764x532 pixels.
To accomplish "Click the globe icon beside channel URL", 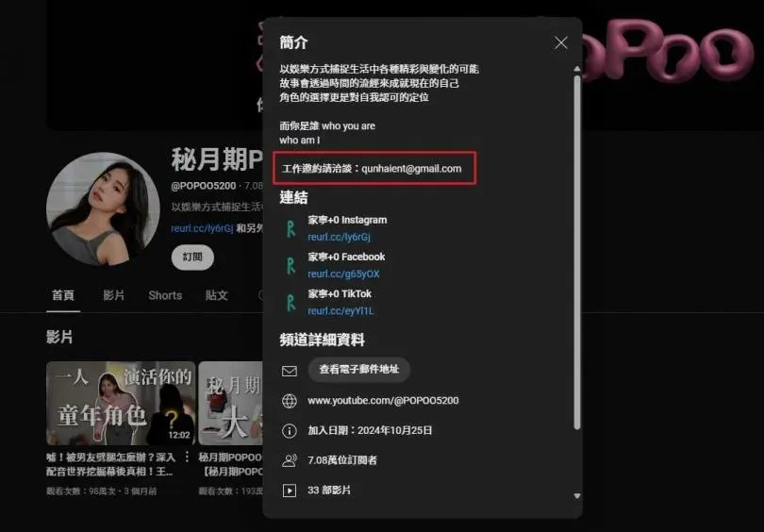I will (290, 401).
